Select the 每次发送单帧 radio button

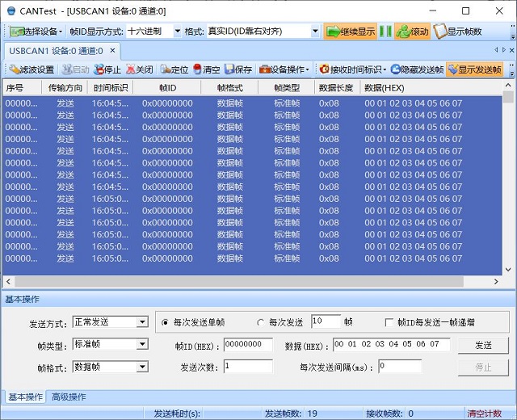(165, 322)
